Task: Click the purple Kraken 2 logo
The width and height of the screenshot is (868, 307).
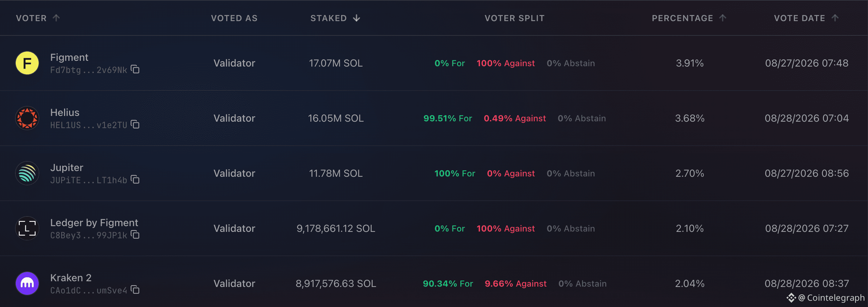Action: 27,283
